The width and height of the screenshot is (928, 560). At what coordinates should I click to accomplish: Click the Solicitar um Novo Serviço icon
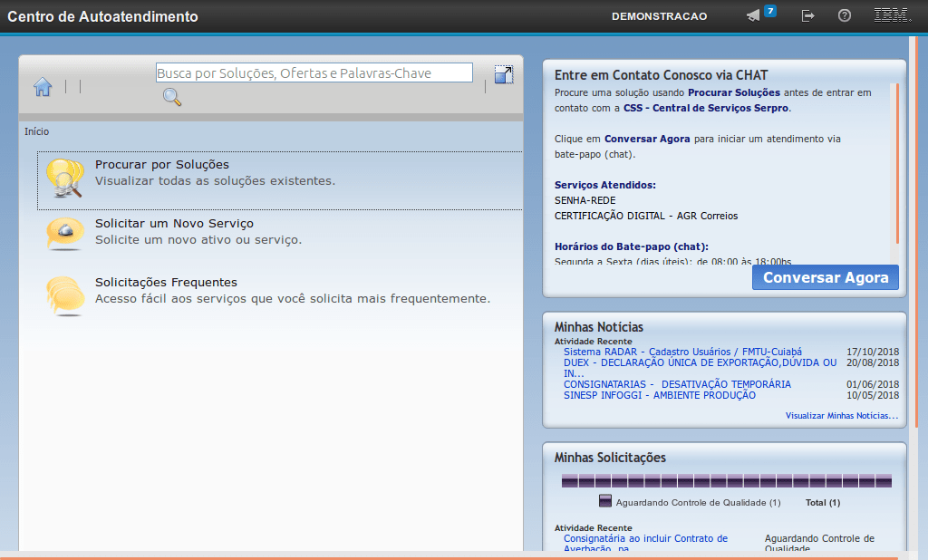[65, 235]
